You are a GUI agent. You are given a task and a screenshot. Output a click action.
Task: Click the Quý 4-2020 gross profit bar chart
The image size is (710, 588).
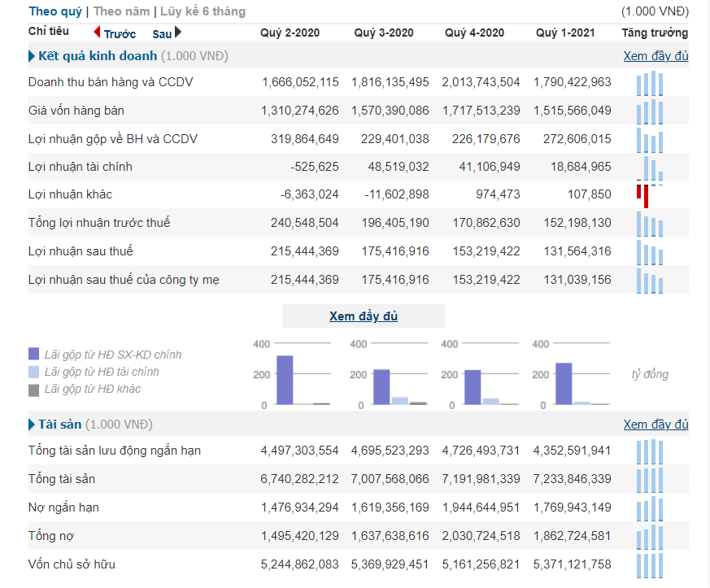480,374
